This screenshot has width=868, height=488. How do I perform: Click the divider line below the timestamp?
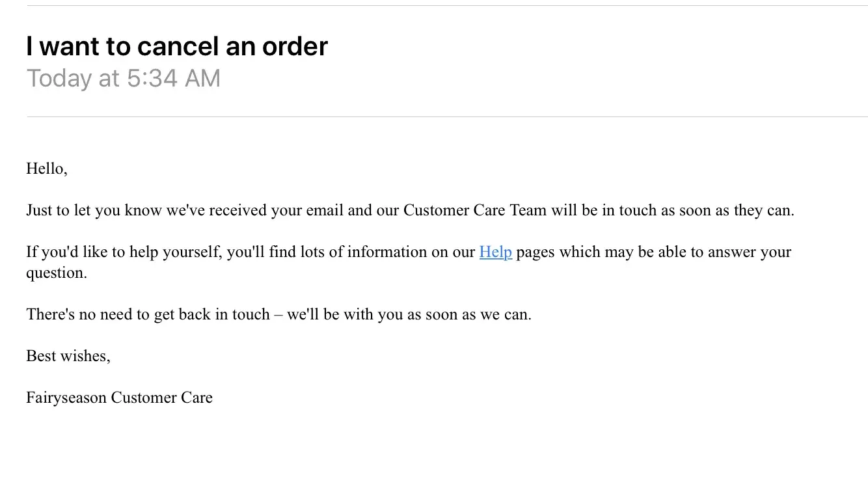point(446,117)
